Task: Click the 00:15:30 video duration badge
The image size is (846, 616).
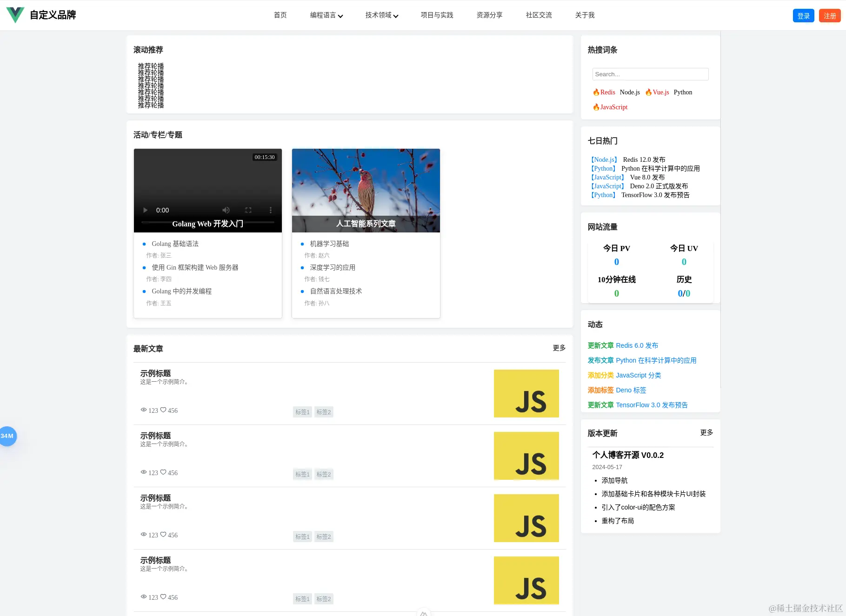Action: coord(265,157)
